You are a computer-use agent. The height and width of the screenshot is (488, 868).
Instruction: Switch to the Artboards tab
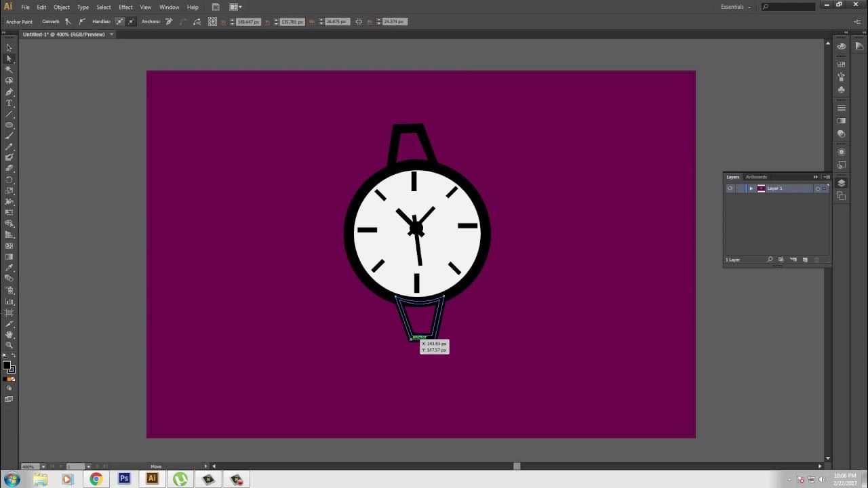(756, 177)
